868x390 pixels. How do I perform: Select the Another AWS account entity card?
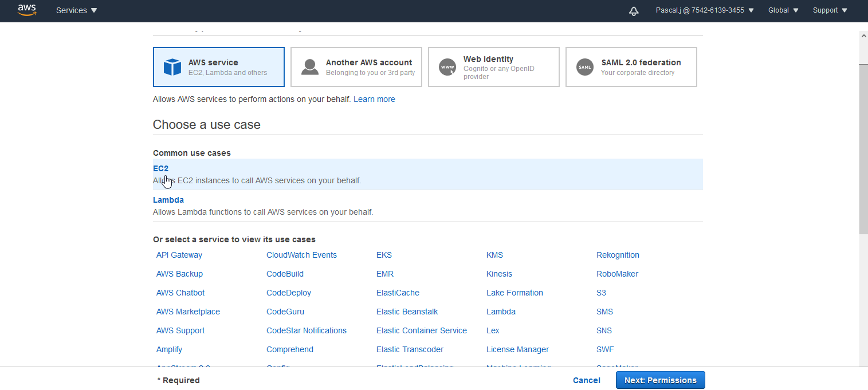coord(356,67)
